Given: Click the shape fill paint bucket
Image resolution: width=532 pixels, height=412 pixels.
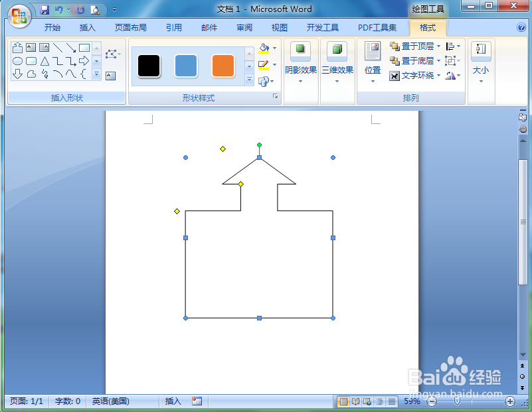Looking at the screenshot, I should pyautogui.click(x=264, y=48).
